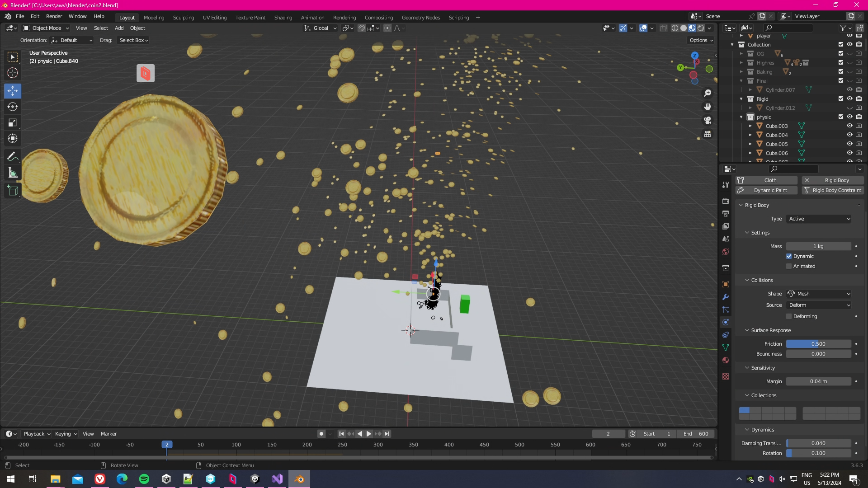Open the Rigid Body Type dropdown
The width and height of the screenshot is (868, 488).
pyautogui.click(x=819, y=219)
